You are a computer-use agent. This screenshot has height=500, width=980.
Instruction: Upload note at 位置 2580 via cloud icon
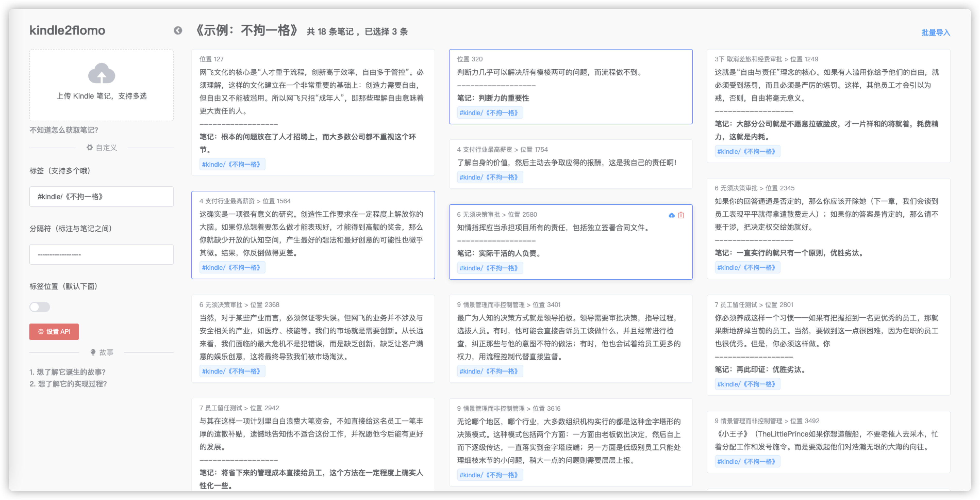click(671, 215)
